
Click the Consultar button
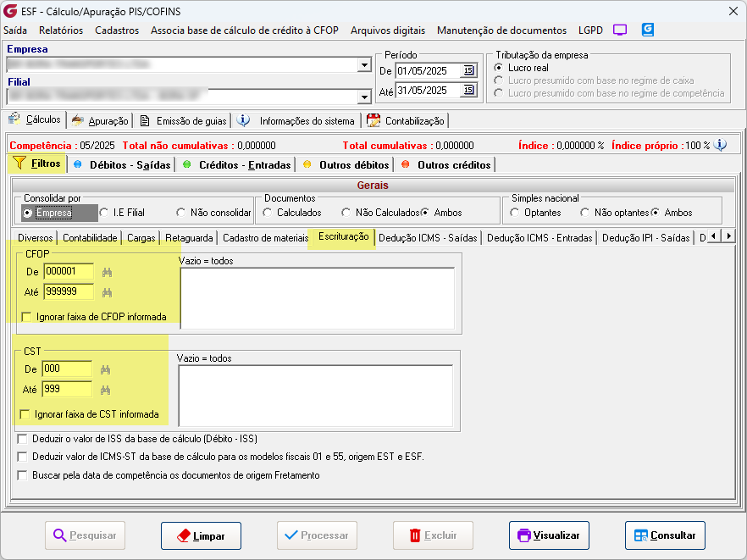pyautogui.click(x=665, y=535)
